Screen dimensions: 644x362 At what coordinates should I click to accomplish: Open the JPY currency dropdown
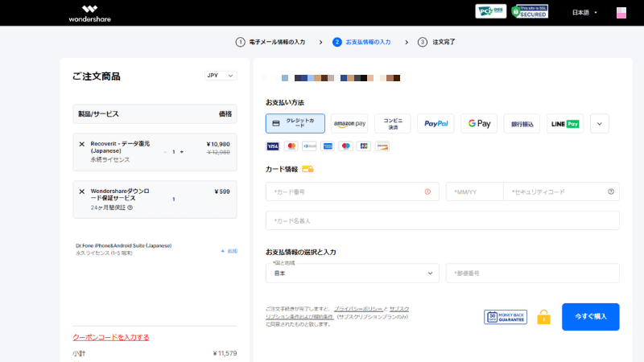click(x=221, y=76)
